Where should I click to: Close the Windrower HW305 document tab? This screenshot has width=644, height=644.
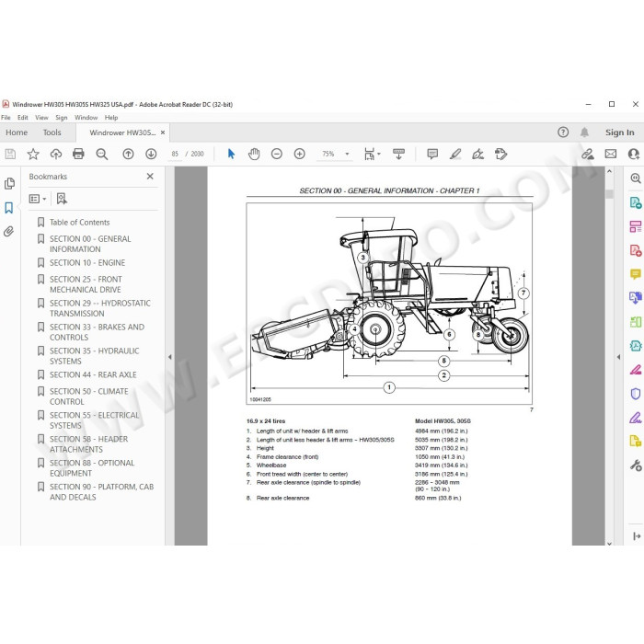pyautogui.click(x=163, y=132)
